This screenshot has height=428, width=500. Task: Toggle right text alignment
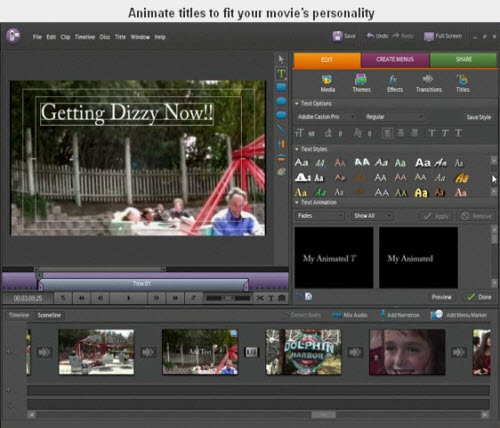[414, 133]
